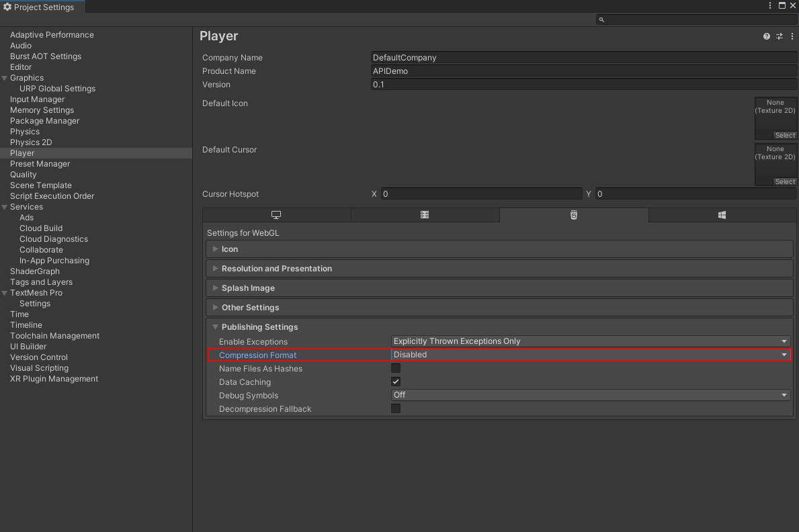Click Select button for Default Icon
This screenshot has width=799, height=532.
(784, 135)
